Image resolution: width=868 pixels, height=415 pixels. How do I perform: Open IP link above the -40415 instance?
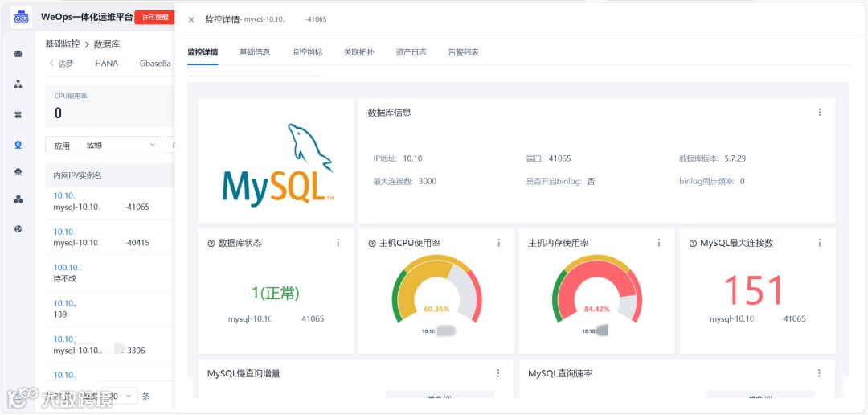[65, 232]
